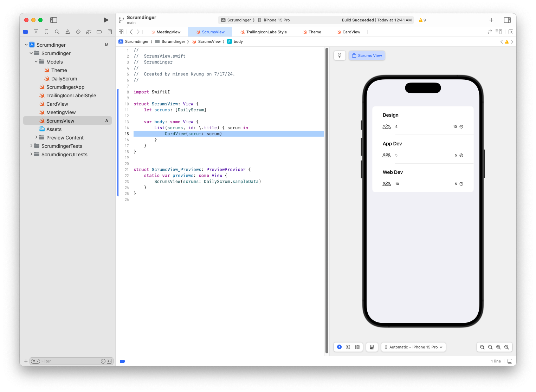
Task: Select the Scrumdinger scheme in toolbar
Action: coord(236,20)
